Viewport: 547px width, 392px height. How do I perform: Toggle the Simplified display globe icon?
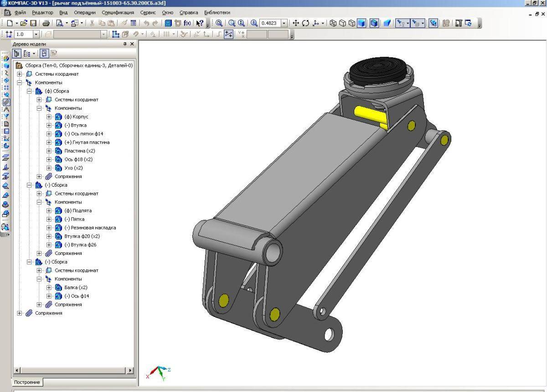click(x=433, y=23)
